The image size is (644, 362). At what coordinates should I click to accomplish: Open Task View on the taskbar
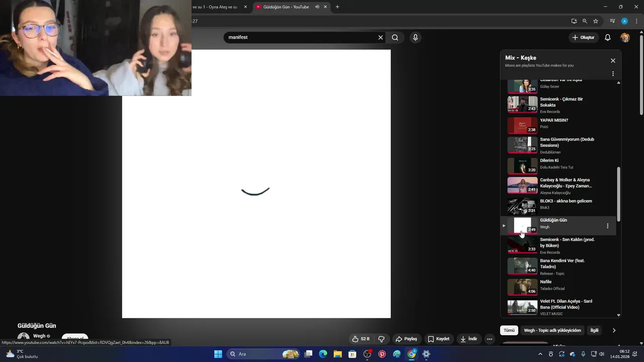click(308, 354)
